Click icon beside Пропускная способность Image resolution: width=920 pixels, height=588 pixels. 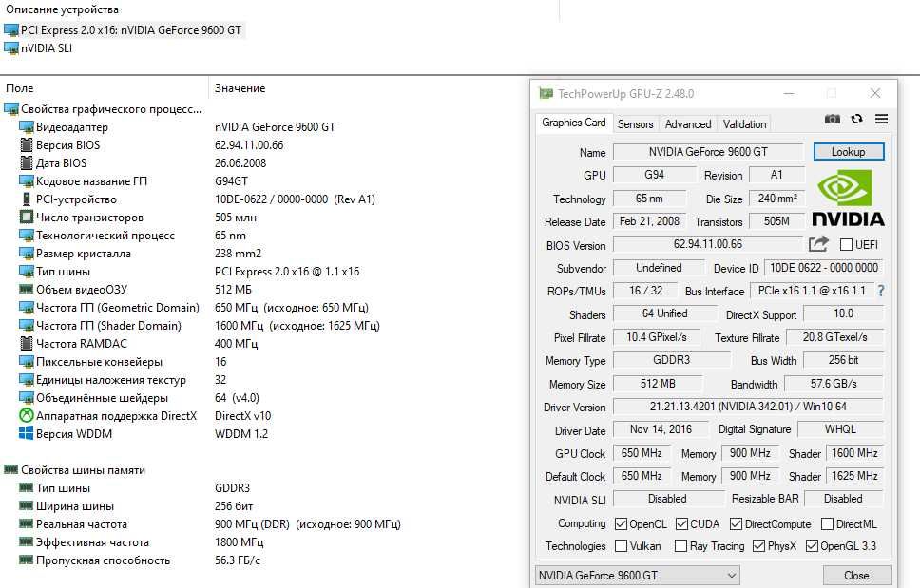26,560
